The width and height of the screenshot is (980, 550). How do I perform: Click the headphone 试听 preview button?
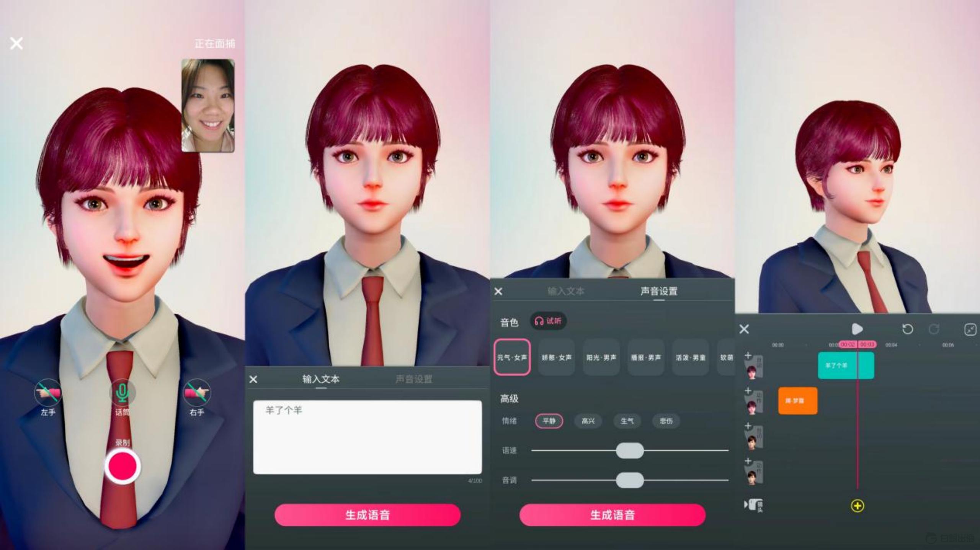(x=548, y=321)
